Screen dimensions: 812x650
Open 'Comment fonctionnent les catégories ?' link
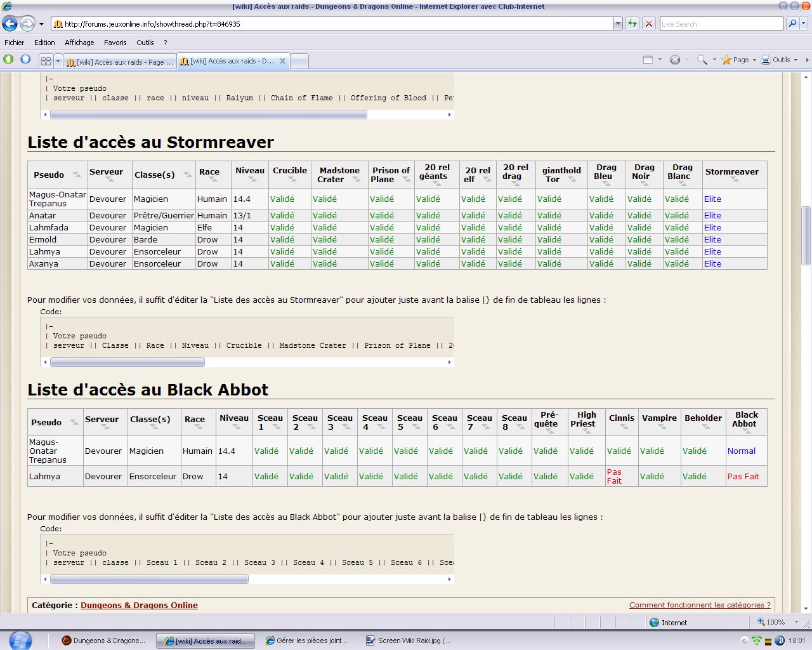700,605
